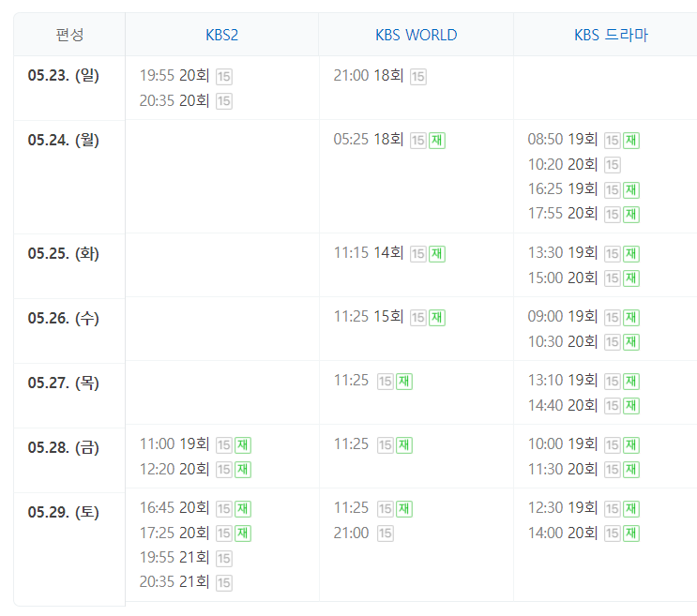Screen dimensions: 697x616
Task: Click the 15 rating badge beside 14:40 20회
Action: (x=612, y=405)
